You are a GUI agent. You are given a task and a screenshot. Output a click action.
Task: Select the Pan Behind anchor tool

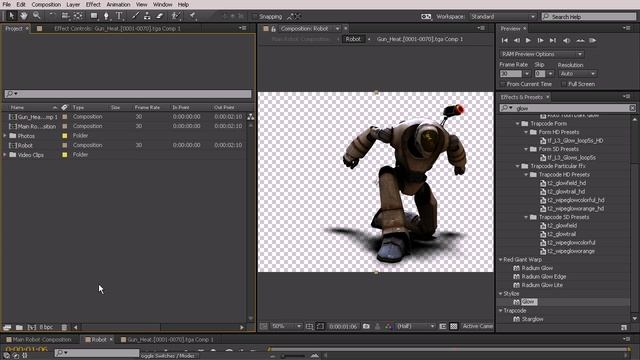pyautogui.click(x=78, y=16)
